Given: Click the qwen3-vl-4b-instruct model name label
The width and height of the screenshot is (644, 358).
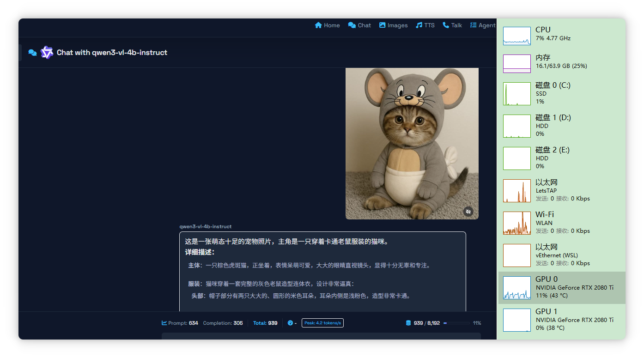Looking at the screenshot, I should coord(205,226).
